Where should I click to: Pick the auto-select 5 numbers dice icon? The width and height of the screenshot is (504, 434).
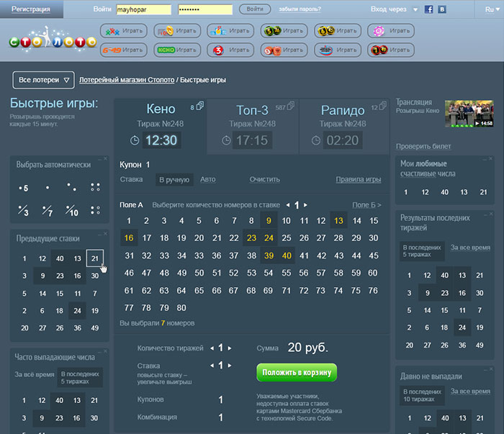[x=24, y=188]
